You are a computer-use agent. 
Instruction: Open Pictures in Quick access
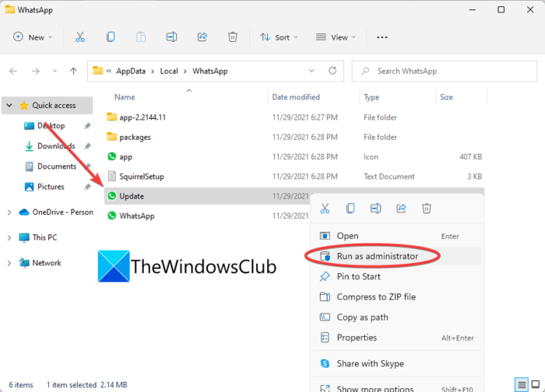[x=51, y=187]
